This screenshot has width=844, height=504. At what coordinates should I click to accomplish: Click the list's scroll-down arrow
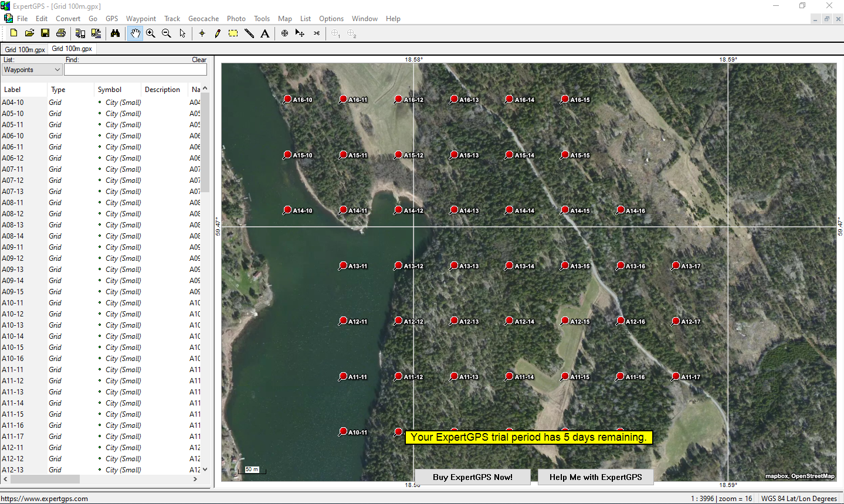coord(205,469)
